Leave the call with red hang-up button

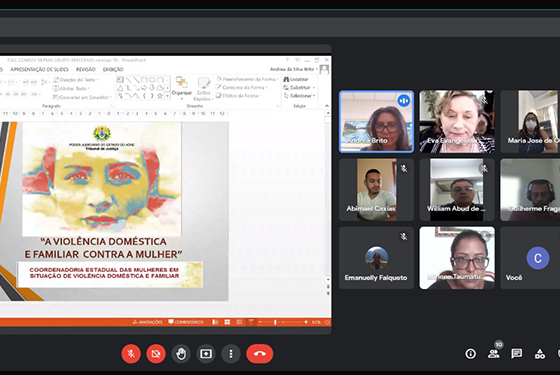pos(260,354)
